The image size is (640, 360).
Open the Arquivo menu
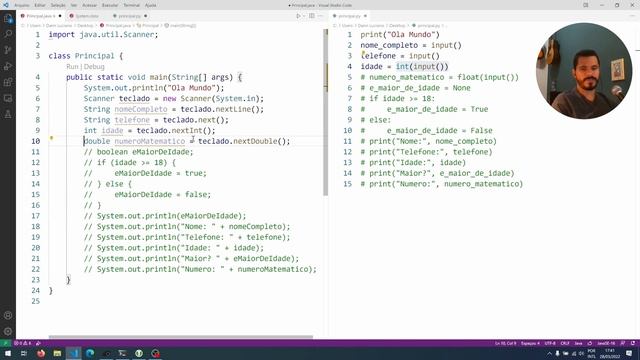coord(22,5)
